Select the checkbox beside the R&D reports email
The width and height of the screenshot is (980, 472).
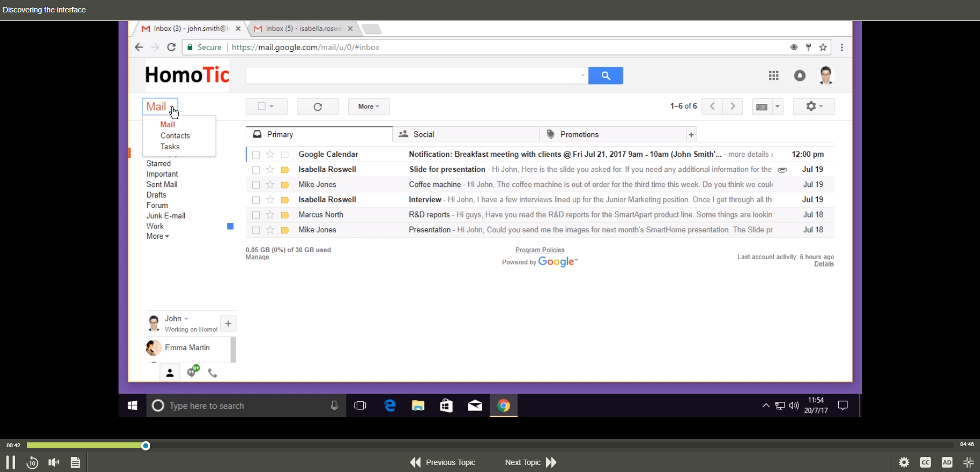256,215
